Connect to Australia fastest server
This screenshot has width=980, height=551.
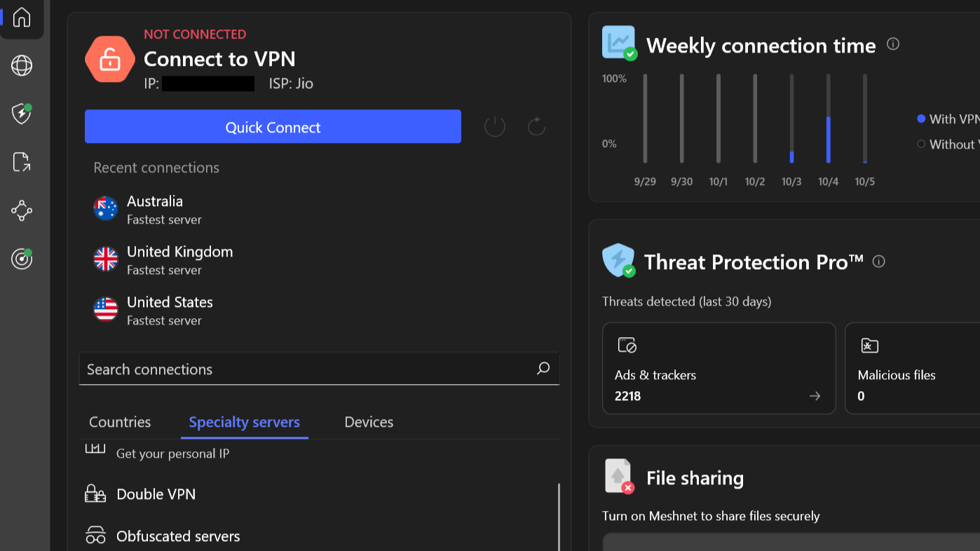[319, 210]
